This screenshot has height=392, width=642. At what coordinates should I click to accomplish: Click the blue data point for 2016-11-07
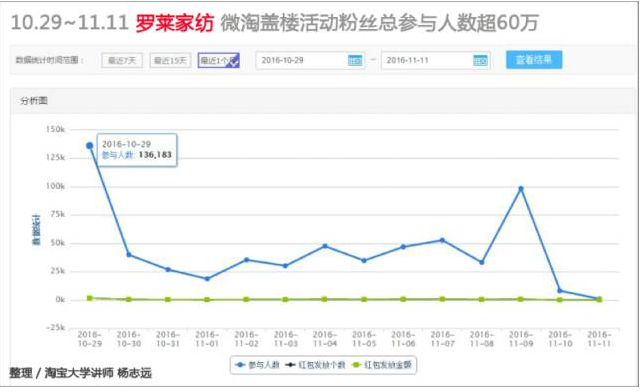coord(442,240)
